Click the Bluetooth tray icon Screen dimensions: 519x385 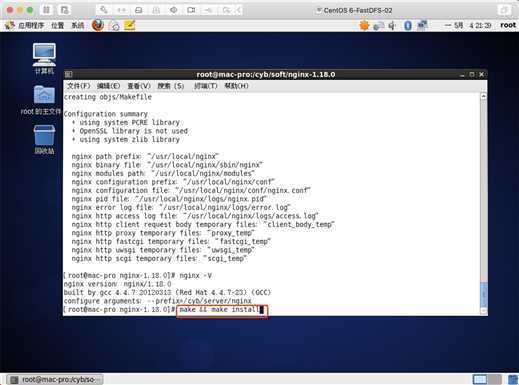coord(408,25)
